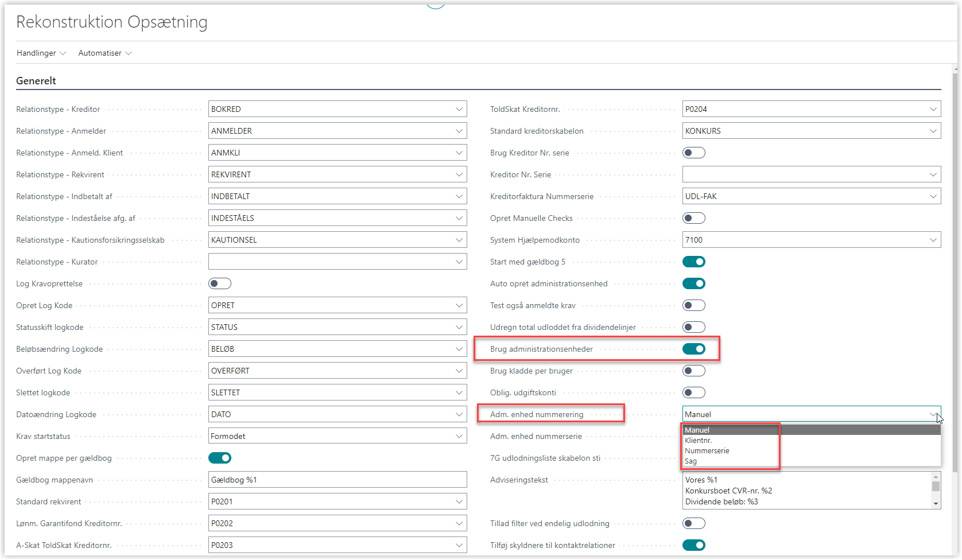Toggle Tilføj skyldnere til kontaktrelationer switch
962x560 pixels.
pyautogui.click(x=693, y=545)
